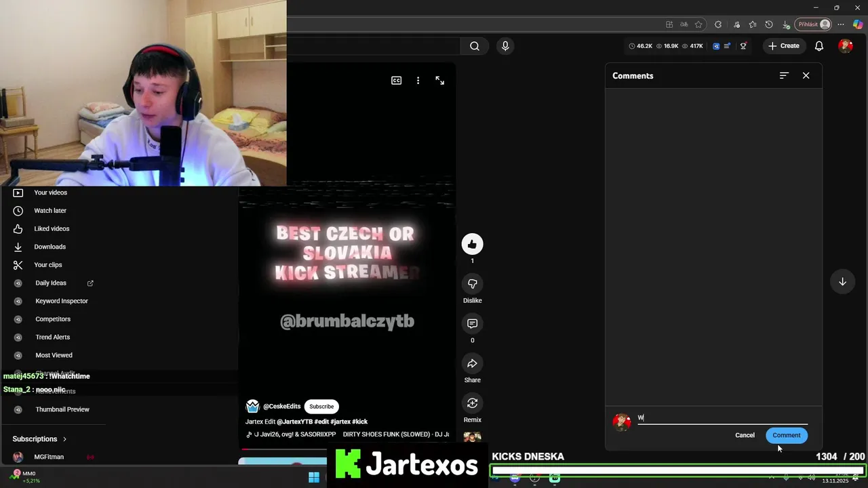The height and width of the screenshot is (488, 868).
Task: Open the YouTube account avatar menu
Action: (x=845, y=46)
